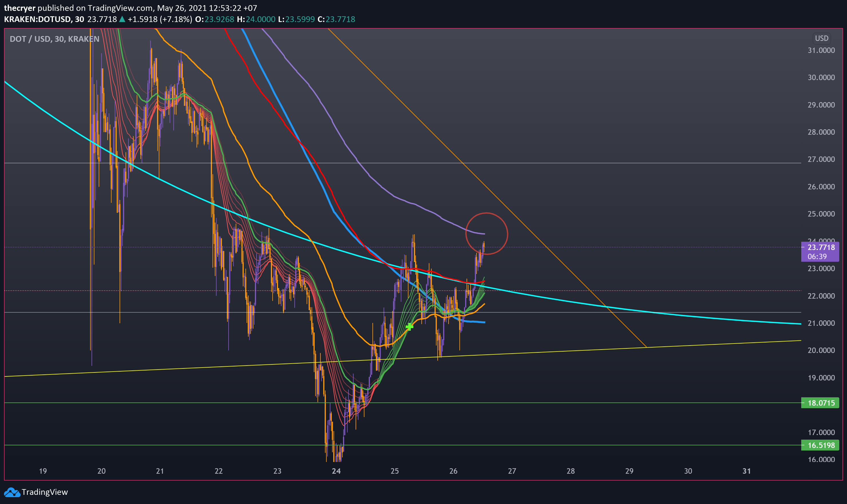Screen dimensions: 847x504
Task: Click date label 28 on time axis
Action: coord(571,471)
